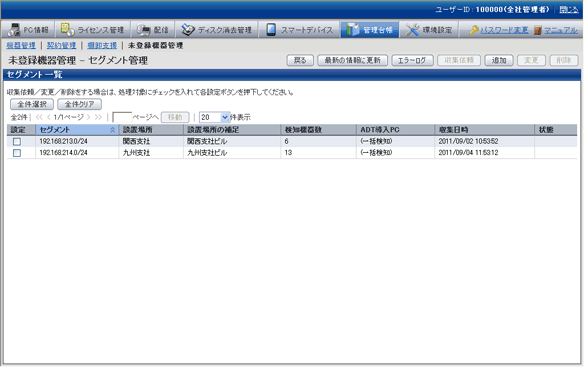
Task: Check the box for segment 192.168.214.0/24
Action: (x=17, y=153)
